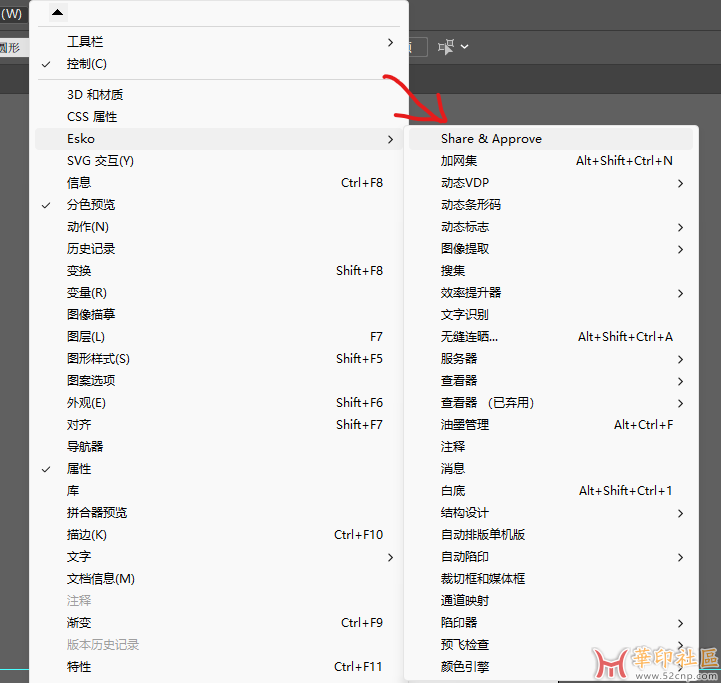The height and width of the screenshot is (683, 721).
Task: Select 颜色引擎 in the Esko submenu
Action: (551, 666)
